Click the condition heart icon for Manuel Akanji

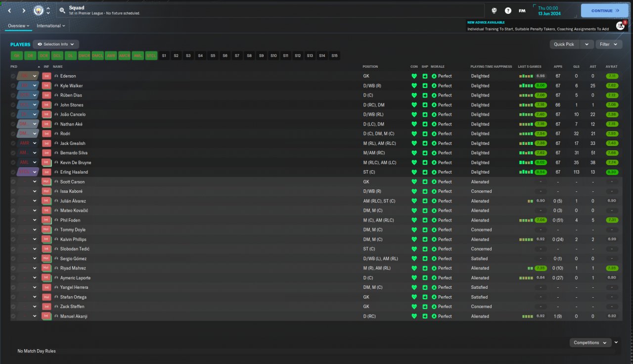point(414,316)
